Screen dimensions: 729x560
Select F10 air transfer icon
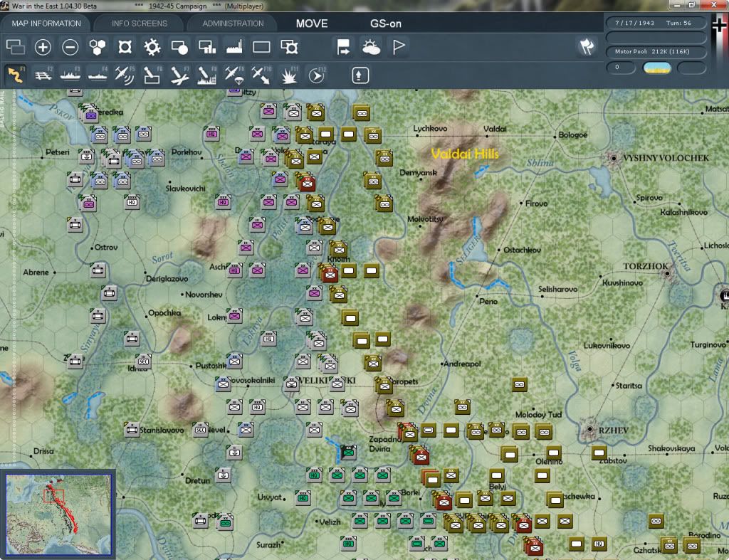click(261, 75)
